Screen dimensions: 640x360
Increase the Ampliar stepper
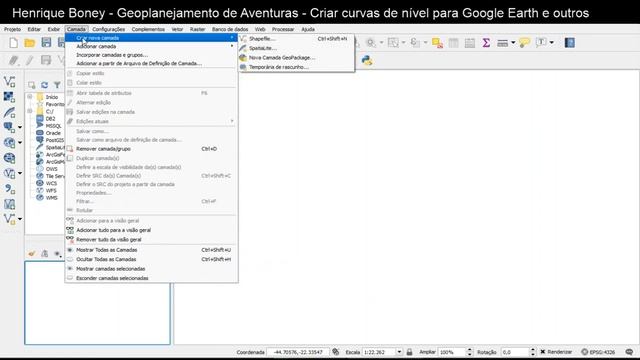point(470,350)
